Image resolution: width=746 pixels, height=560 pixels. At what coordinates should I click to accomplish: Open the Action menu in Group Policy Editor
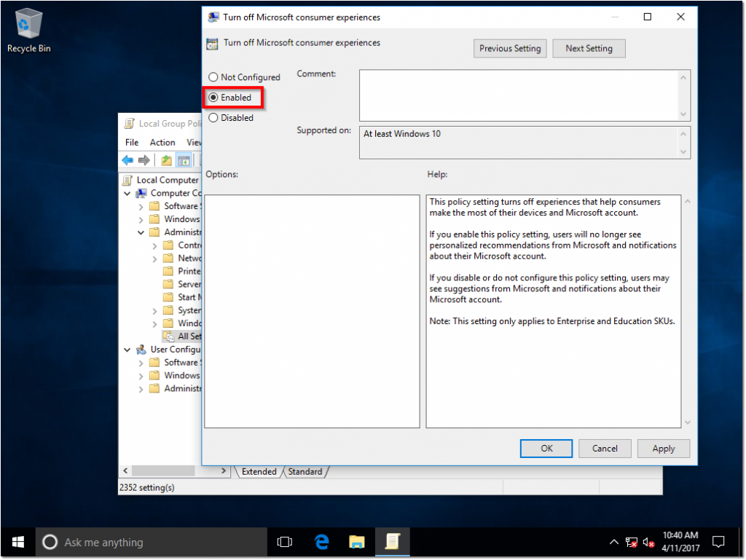click(162, 142)
